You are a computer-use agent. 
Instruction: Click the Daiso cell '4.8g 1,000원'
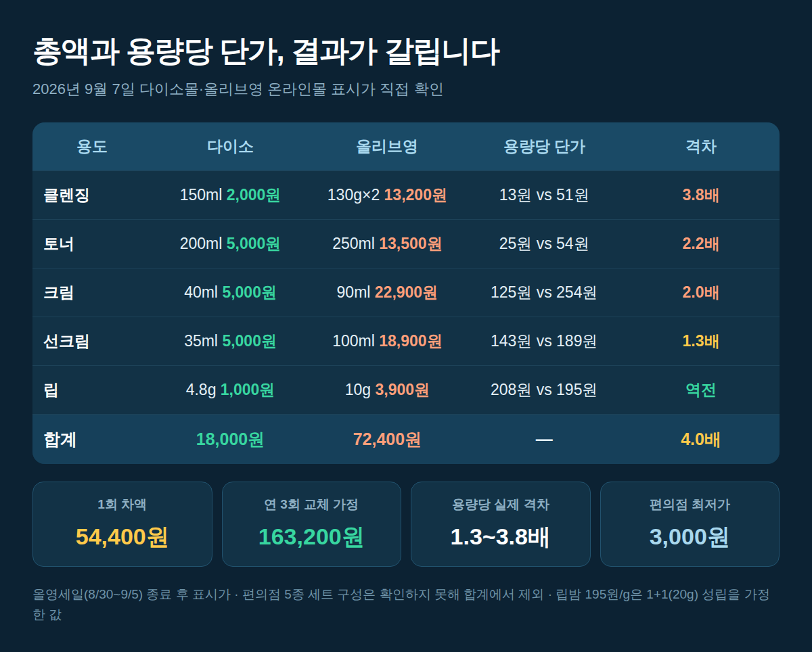(230, 390)
